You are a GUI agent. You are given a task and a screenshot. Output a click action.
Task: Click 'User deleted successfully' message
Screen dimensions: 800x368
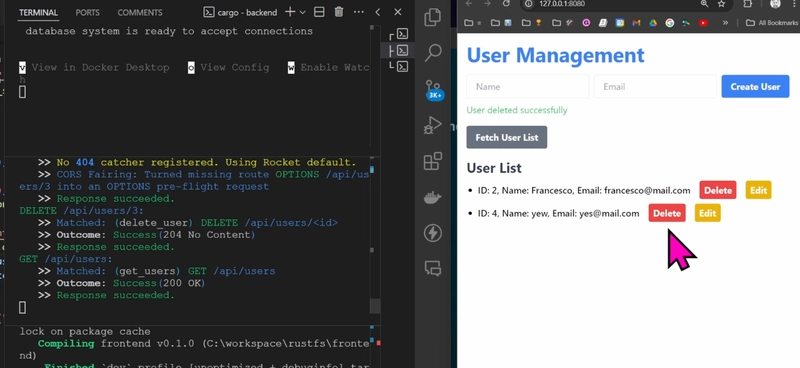tap(517, 110)
